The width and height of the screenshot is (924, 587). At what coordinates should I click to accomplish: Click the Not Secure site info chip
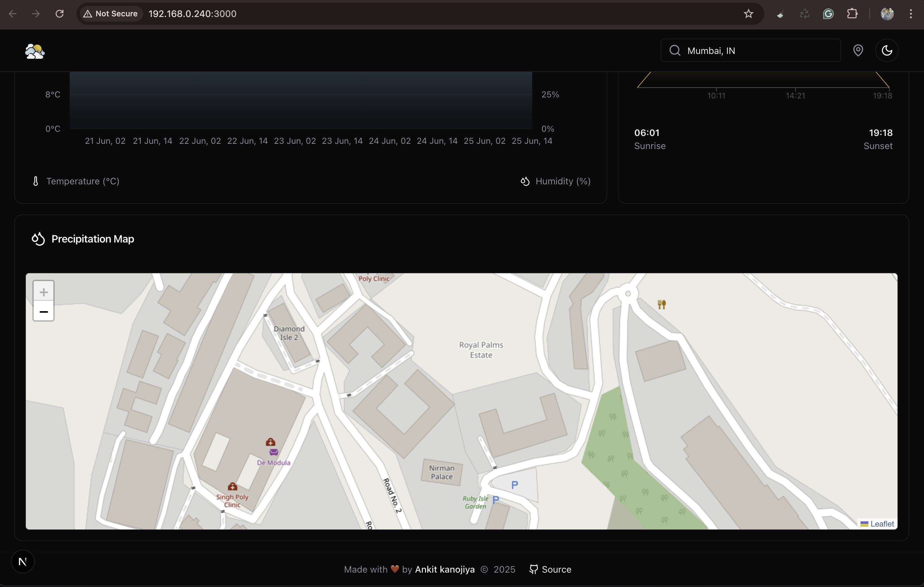111,14
